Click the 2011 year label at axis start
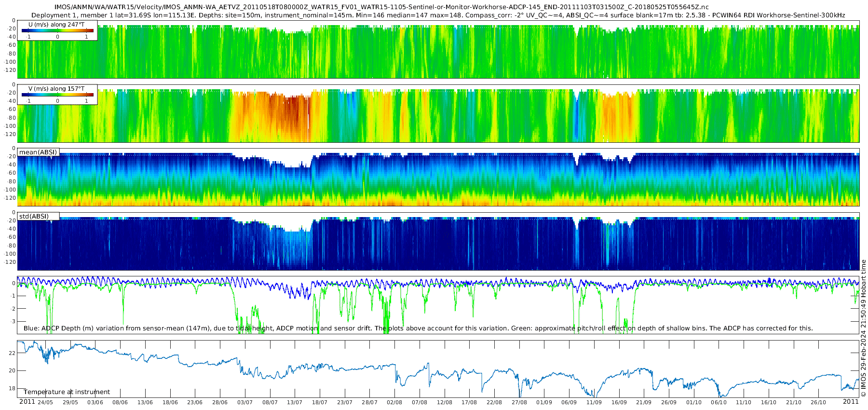Viewport: 868px width, 410px height. pos(27,402)
